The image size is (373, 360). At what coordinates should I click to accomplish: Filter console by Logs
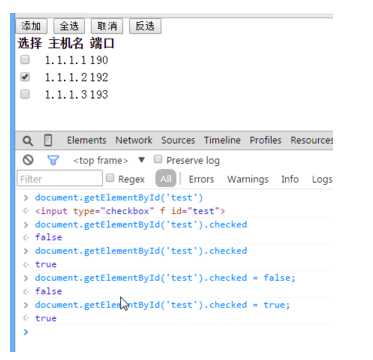click(322, 179)
